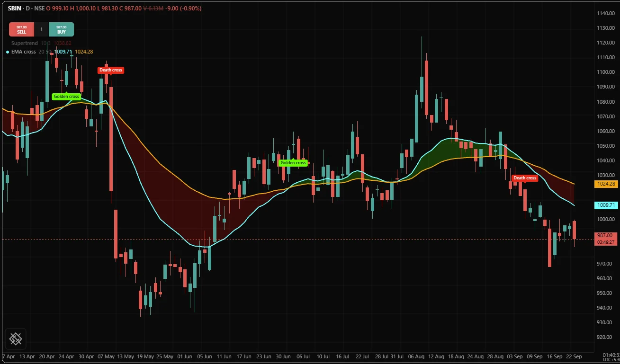Click the 920.00 price scale label

pyautogui.click(x=605, y=337)
